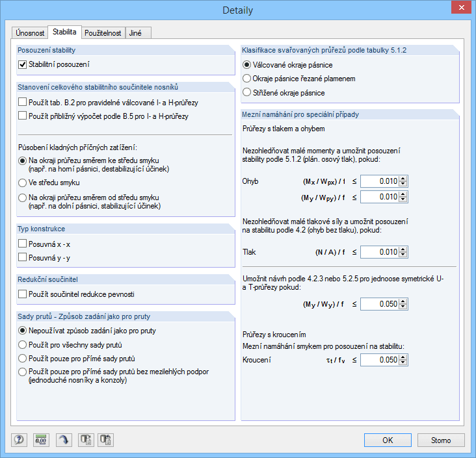This screenshot has height=458, width=476.
Task: Open help via the question mark icon
Action: coord(19,440)
